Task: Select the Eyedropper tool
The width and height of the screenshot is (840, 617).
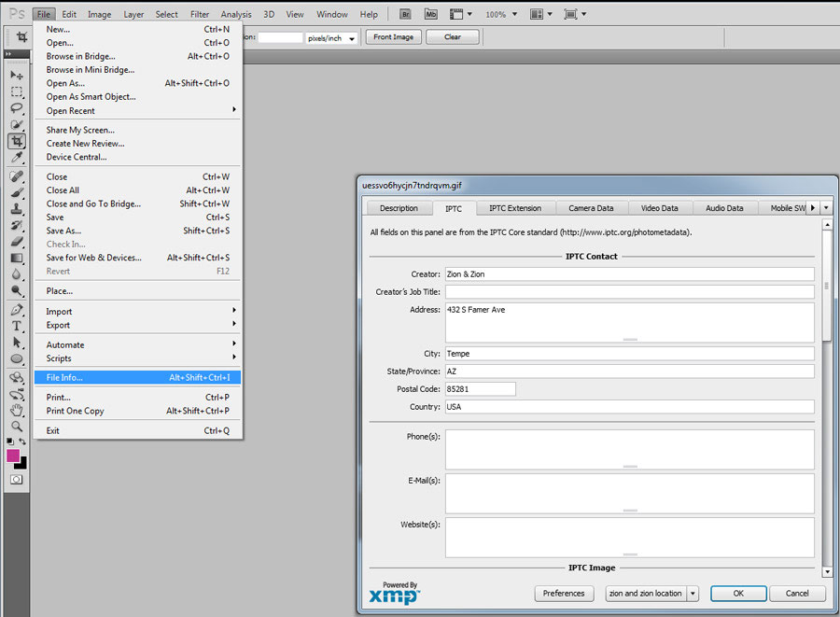Action: coord(17,158)
